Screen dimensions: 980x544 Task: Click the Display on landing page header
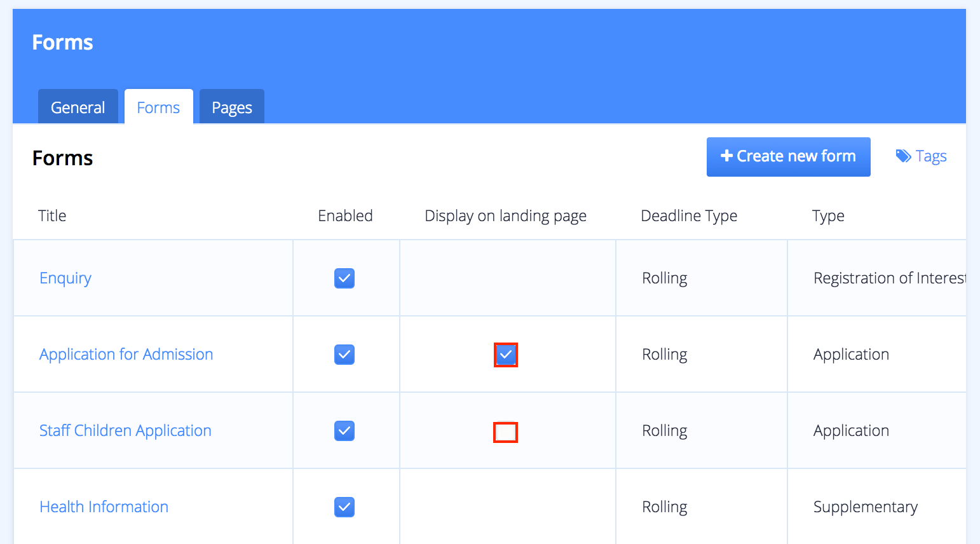[x=505, y=216]
